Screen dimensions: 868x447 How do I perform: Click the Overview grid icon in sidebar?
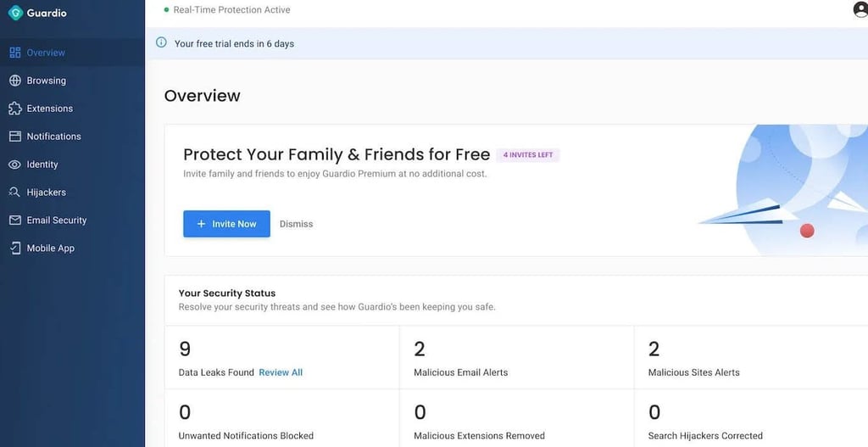tap(15, 53)
